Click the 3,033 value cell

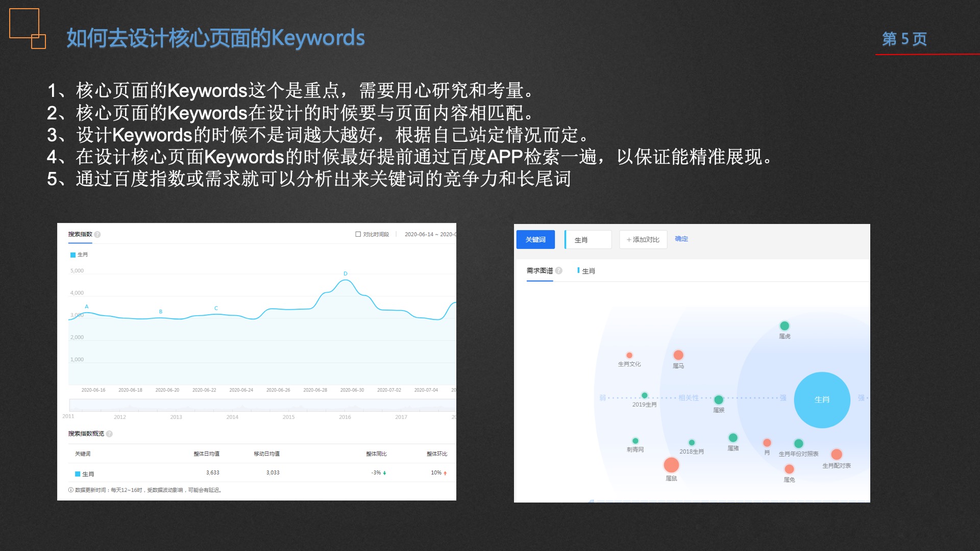tap(273, 472)
